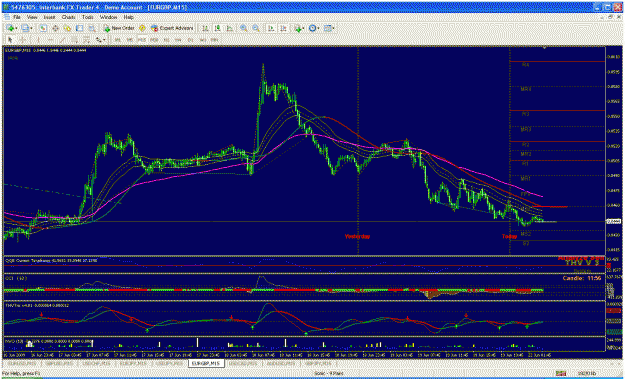Image resolution: width=625 pixels, height=379 pixels.
Task: Open the Insert menu
Action: pyautogui.click(x=49, y=17)
